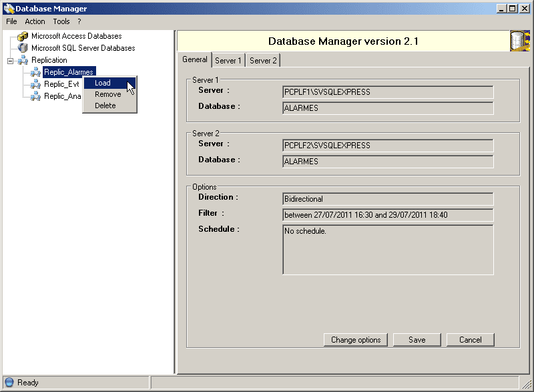Choose Load from the context menu
The width and height of the screenshot is (534, 392).
(103, 83)
